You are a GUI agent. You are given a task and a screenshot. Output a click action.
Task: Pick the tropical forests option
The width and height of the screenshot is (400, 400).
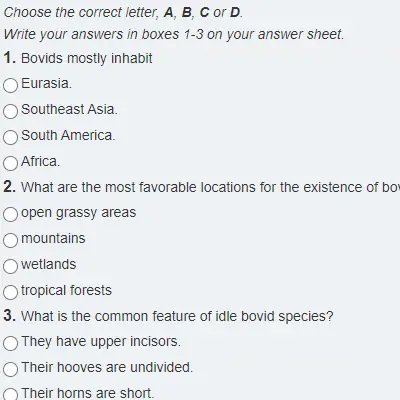click(10, 292)
